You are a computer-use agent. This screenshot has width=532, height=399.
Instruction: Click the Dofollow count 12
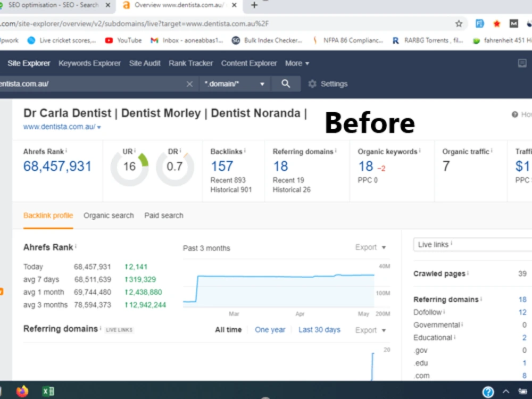click(522, 312)
